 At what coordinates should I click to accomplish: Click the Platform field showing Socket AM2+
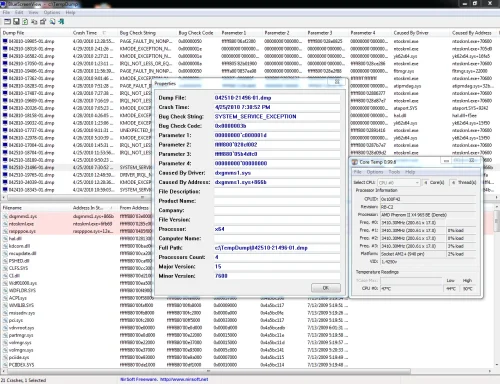pyautogui.click(x=413, y=254)
